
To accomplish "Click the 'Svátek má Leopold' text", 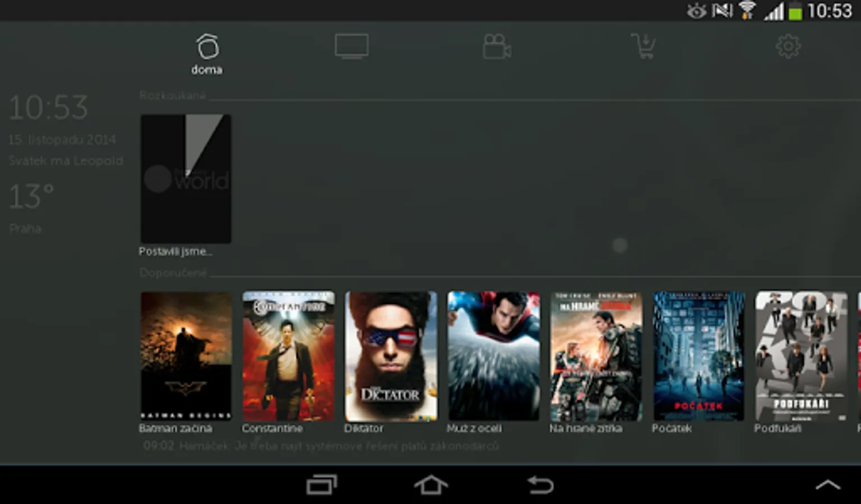I will (x=66, y=161).
